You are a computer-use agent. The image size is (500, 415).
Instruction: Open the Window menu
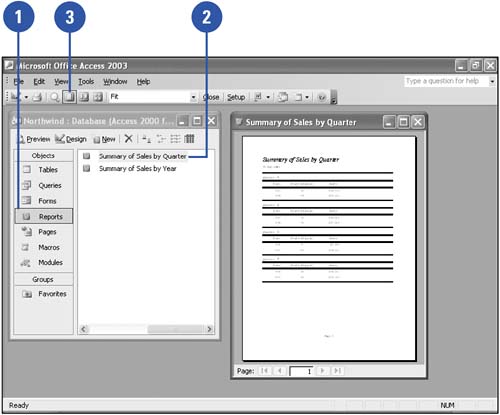tap(115, 81)
